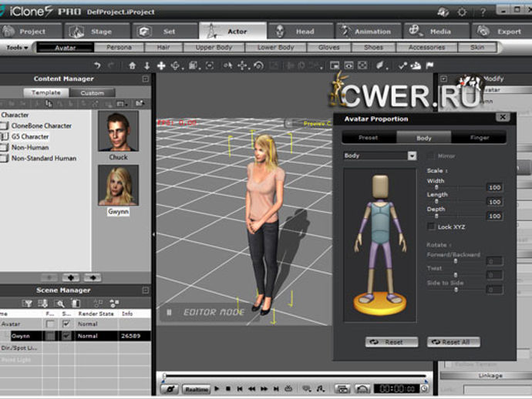Image resolution: width=532 pixels, height=399 pixels.
Task: Toggle the Lock XYZ checkbox
Action: click(431, 226)
